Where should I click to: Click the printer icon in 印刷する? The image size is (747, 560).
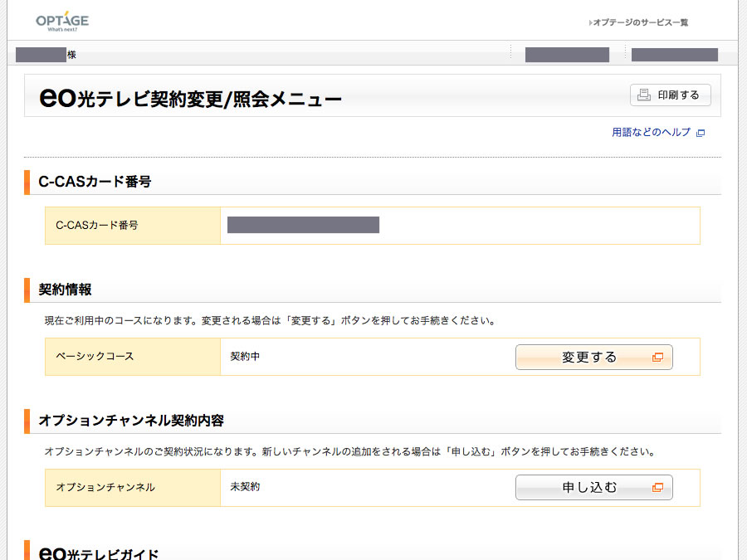644,95
